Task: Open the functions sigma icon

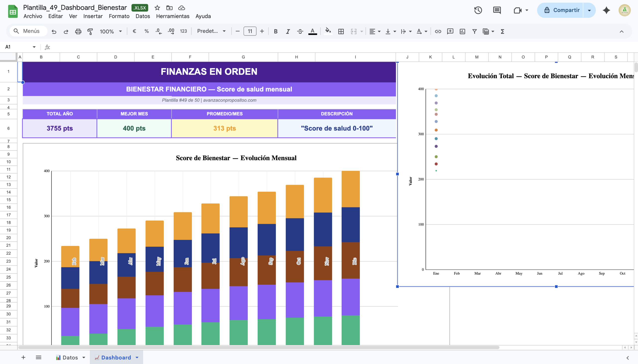Action: [502, 31]
